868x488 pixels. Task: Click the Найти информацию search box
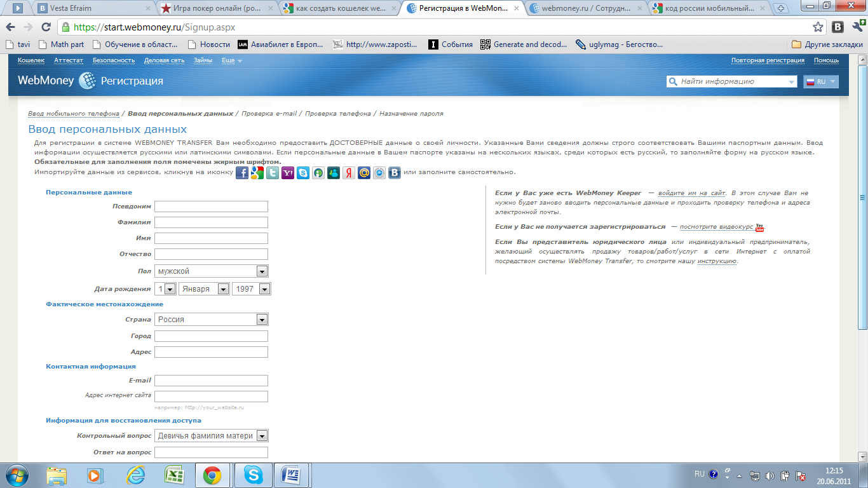[732, 82]
